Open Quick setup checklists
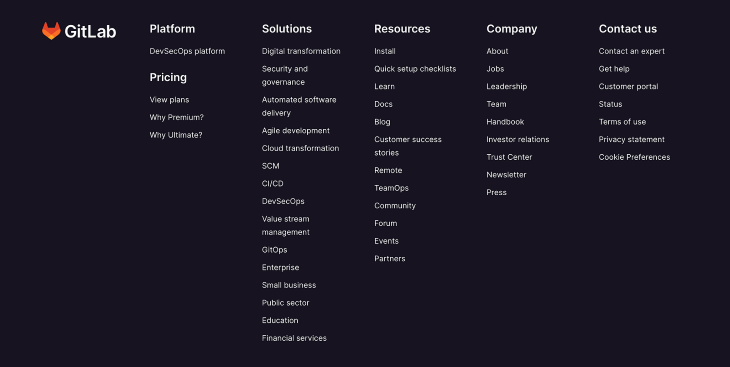Screen dimensions: 730x367 click(x=415, y=69)
